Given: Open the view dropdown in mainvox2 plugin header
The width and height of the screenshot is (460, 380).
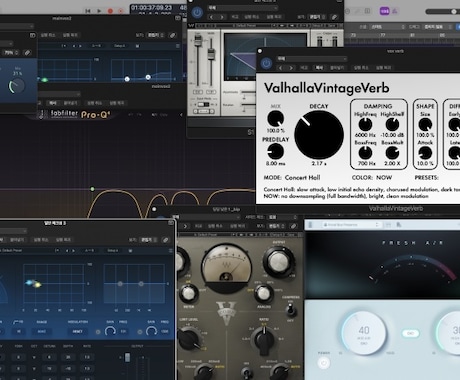Looking at the screenshot, I should pos(156,35).
